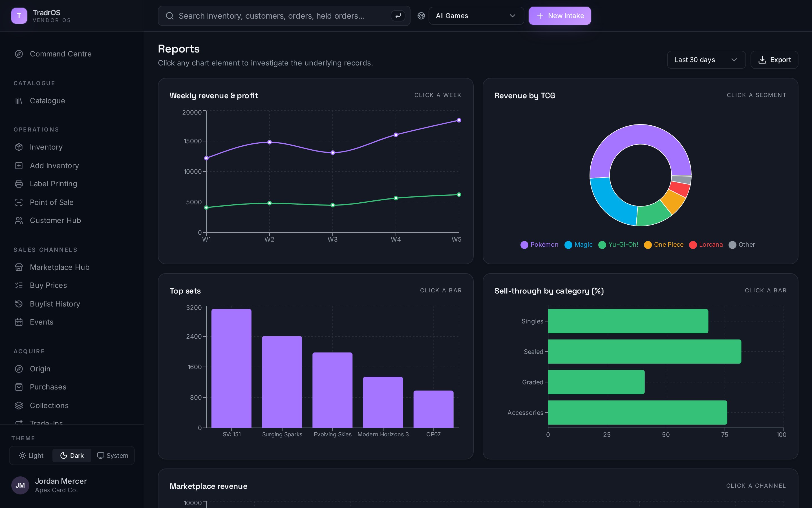The width and height of the screenshot is (812, 508).
Task: Click the Evolving Skies bar
Action: 332,390
